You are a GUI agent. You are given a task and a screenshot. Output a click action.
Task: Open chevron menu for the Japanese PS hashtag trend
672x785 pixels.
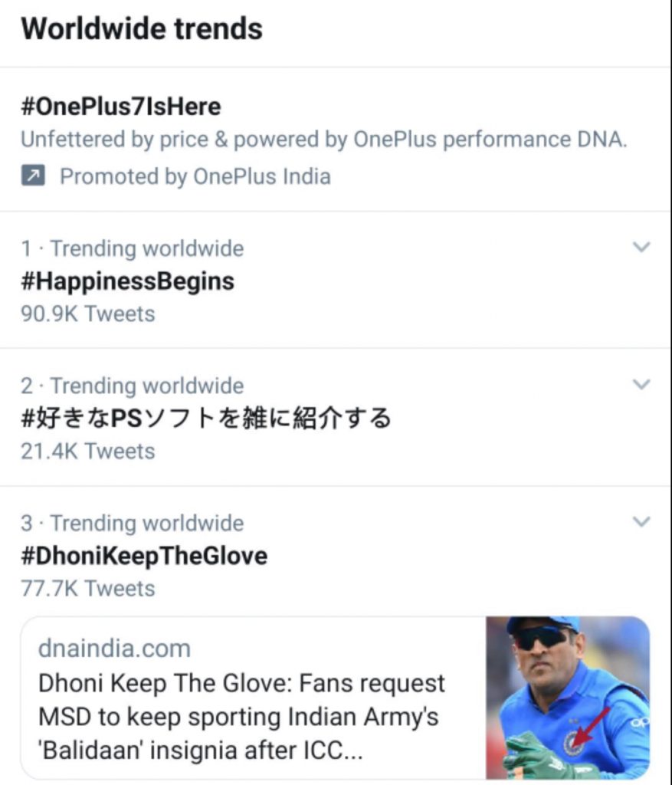[641, 384]
